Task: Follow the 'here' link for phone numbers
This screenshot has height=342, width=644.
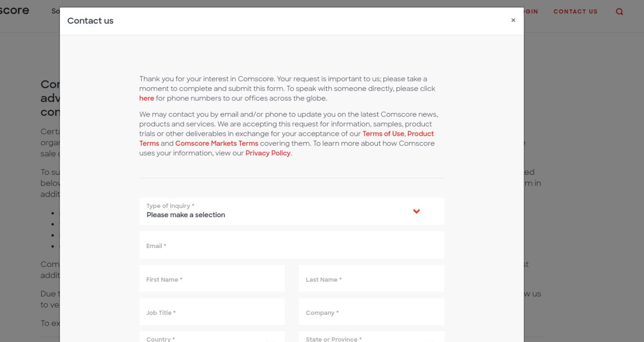Action: click(x=146, y=98)
